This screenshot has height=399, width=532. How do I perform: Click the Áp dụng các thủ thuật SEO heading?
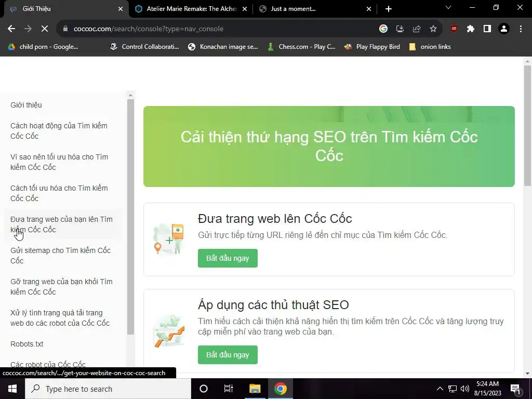click(273, 304)
